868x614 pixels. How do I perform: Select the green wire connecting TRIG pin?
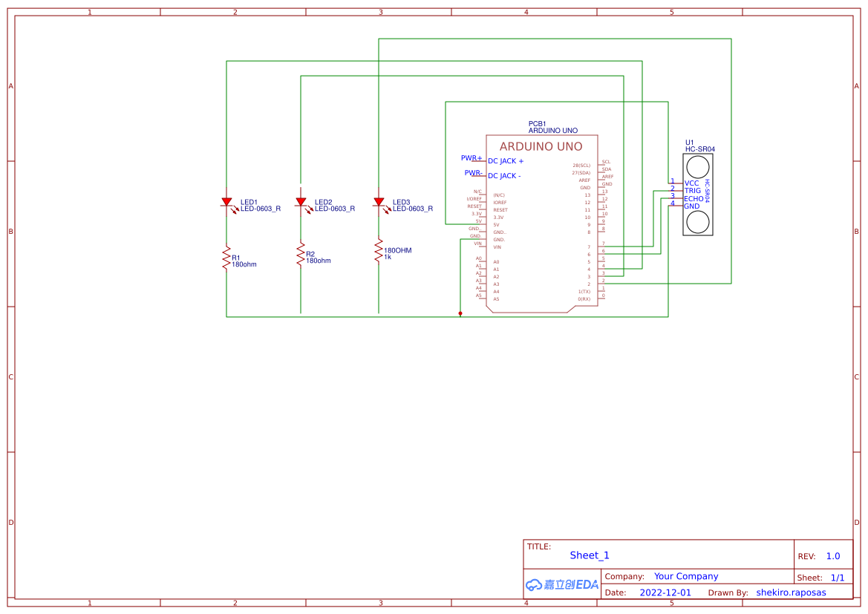click(x=661, y=191)
